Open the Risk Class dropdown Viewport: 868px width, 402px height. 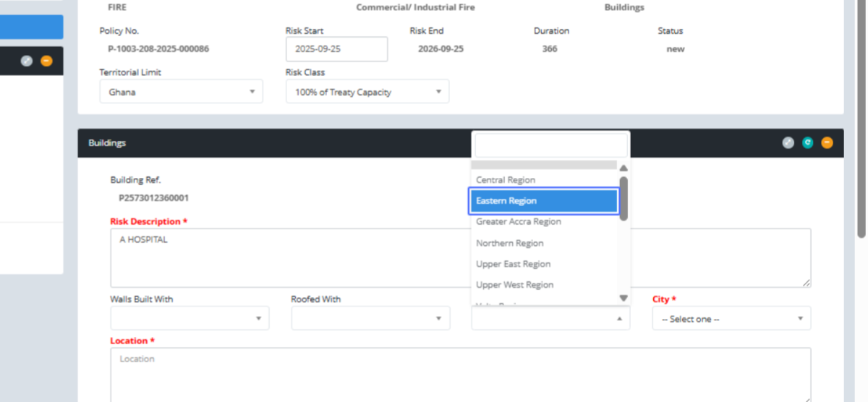[367, 92]
